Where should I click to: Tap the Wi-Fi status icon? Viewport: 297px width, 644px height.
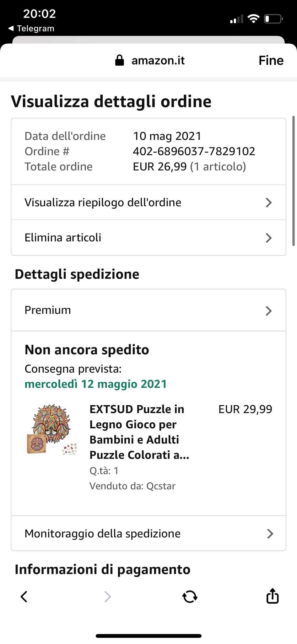click(253, 19)
